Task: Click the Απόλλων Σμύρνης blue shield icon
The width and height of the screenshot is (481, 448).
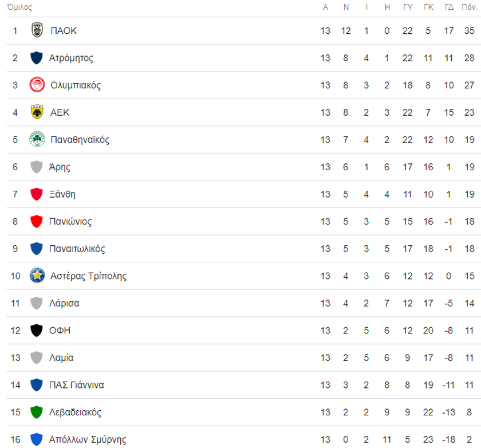Action: 37,439
